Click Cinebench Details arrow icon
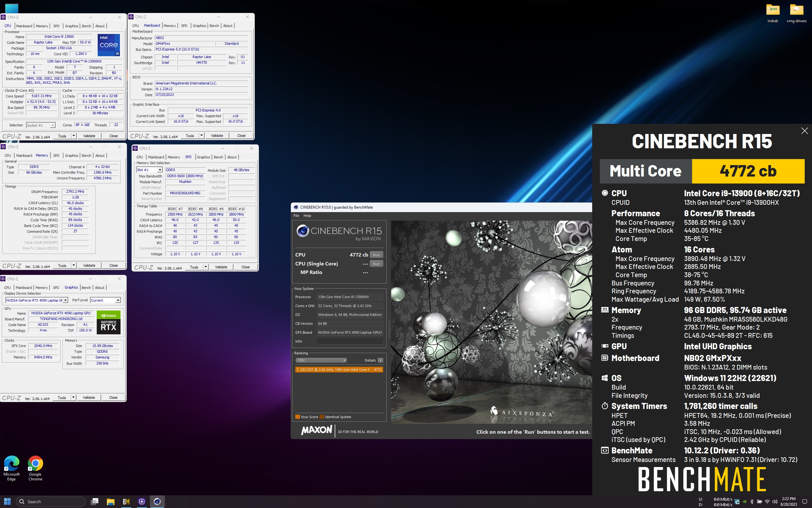Image resolution: width=812 pixels, height=508 pixels. click(380, 360)
